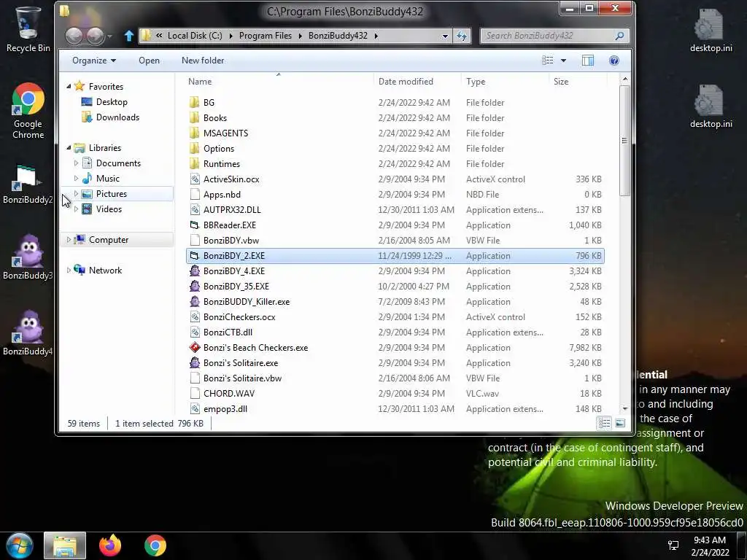This screenshot has height=560, width=747.
Task: Expand the Videos library node
Action: point(76,209)
